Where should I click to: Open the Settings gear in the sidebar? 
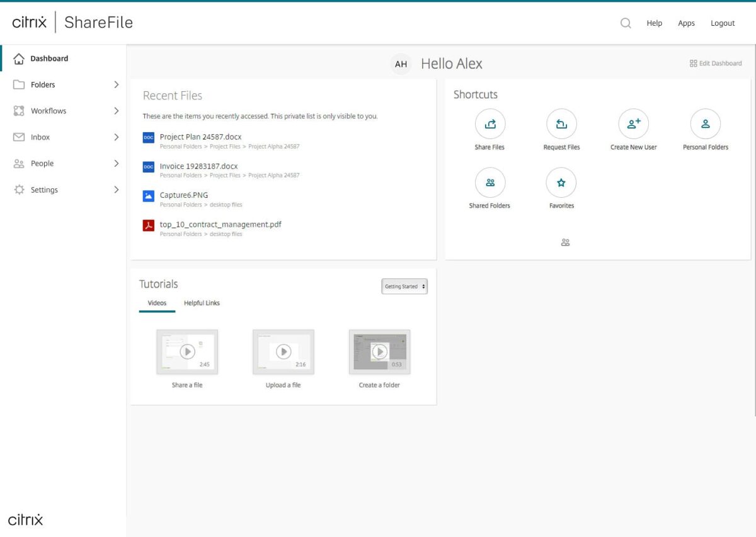coord(18,189)
